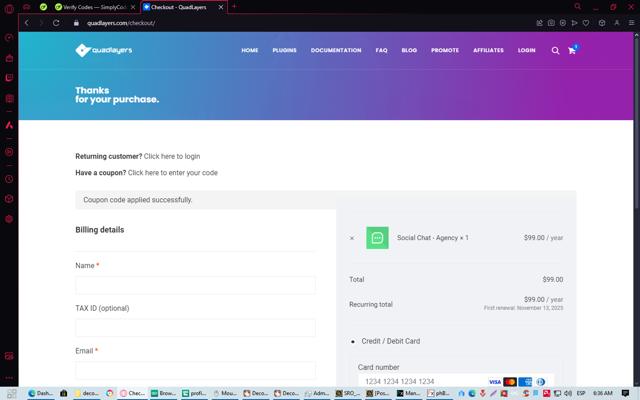
Task: Click the three-dots sidebar setup icon
Action: click(9, 378)
